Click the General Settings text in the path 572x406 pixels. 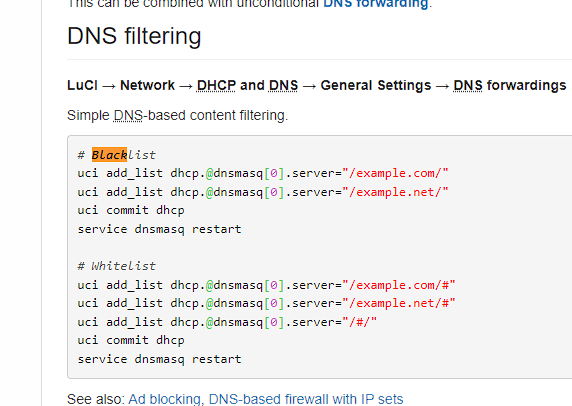tap(376, 85)
